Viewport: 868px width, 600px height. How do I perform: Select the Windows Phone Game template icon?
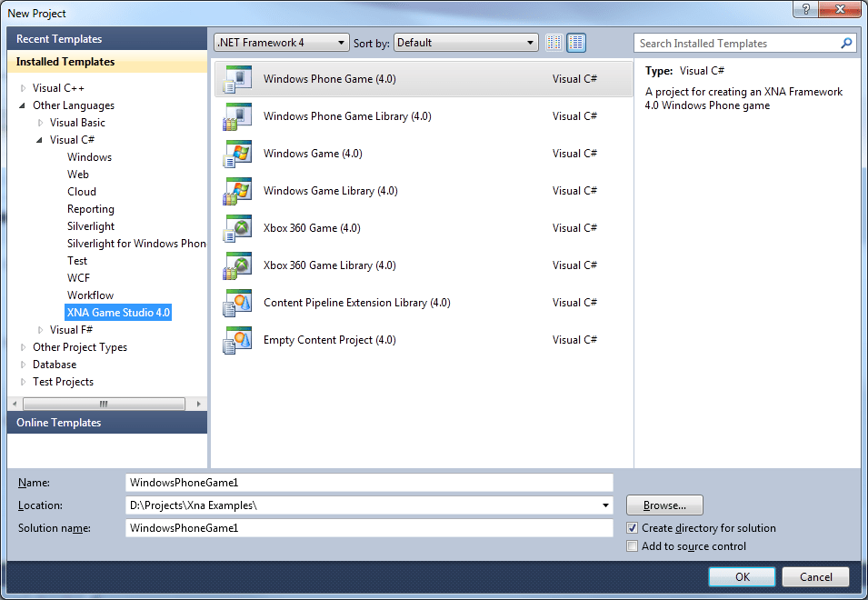(x=237, y=79)
